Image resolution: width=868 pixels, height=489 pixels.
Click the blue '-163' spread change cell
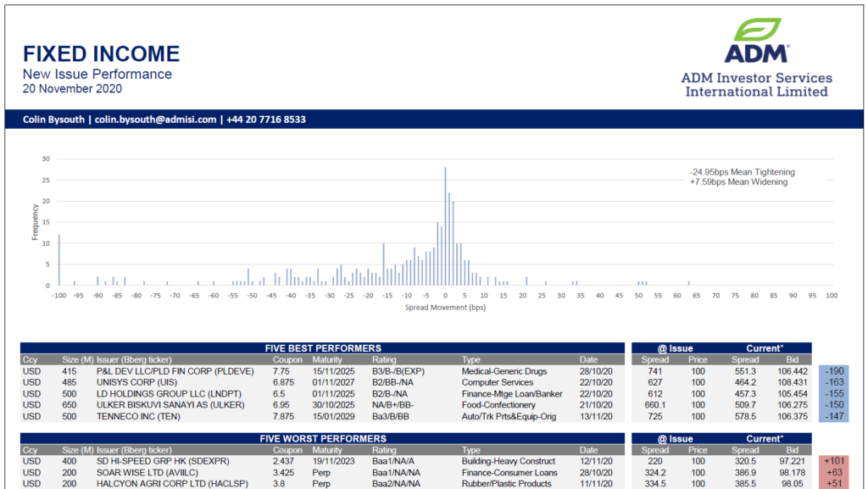point(834,382)
